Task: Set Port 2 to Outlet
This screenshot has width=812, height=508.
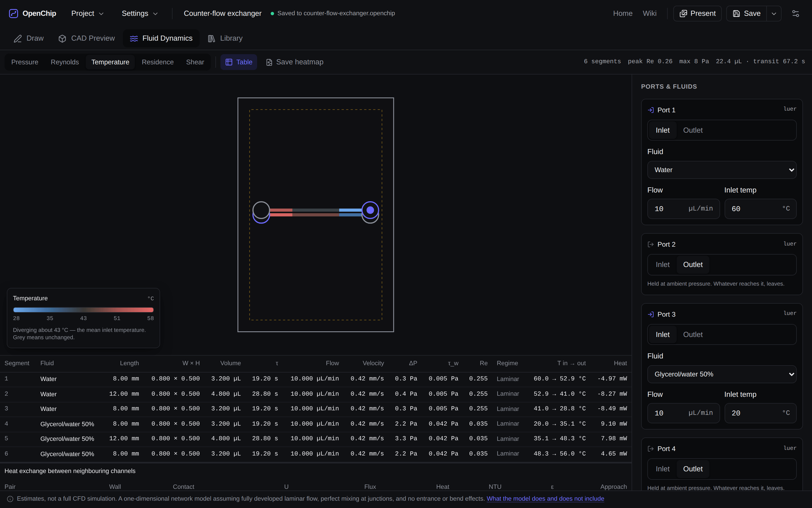Action: pos(692,265)
